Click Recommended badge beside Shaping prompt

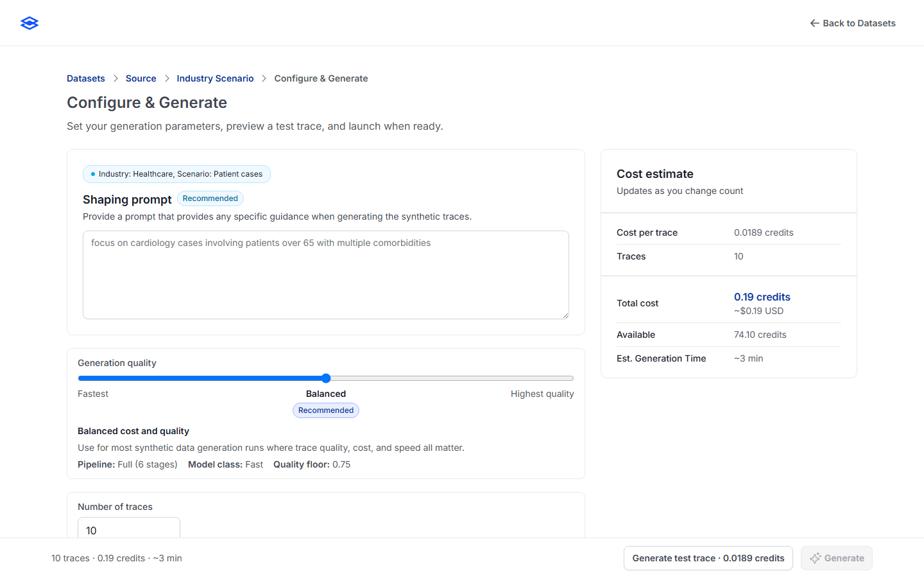[210, 198]
